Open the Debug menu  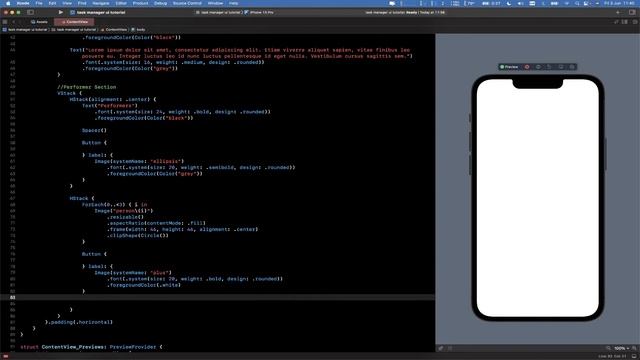pyautogui.click(x=160, y=3)
